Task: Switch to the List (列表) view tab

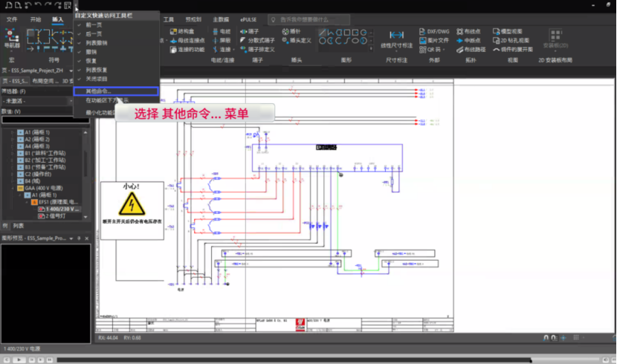Action: pos(18,226)
